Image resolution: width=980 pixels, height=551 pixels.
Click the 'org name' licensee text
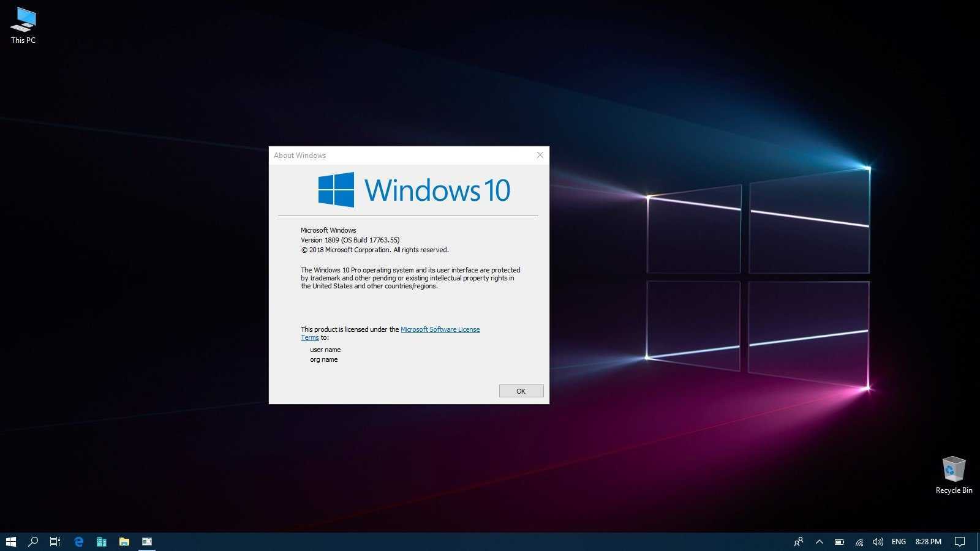click(x=324, y=360)
